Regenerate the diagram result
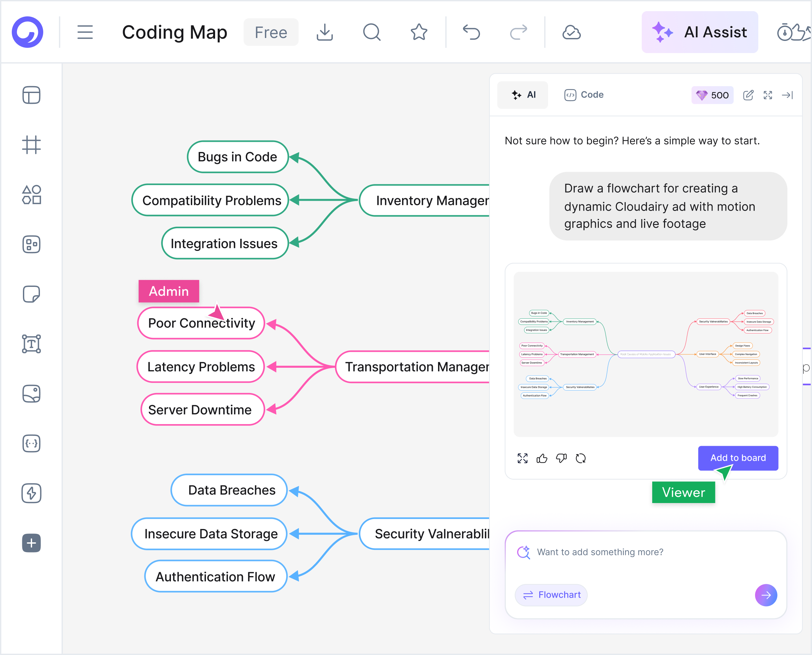 click(581, 458)
